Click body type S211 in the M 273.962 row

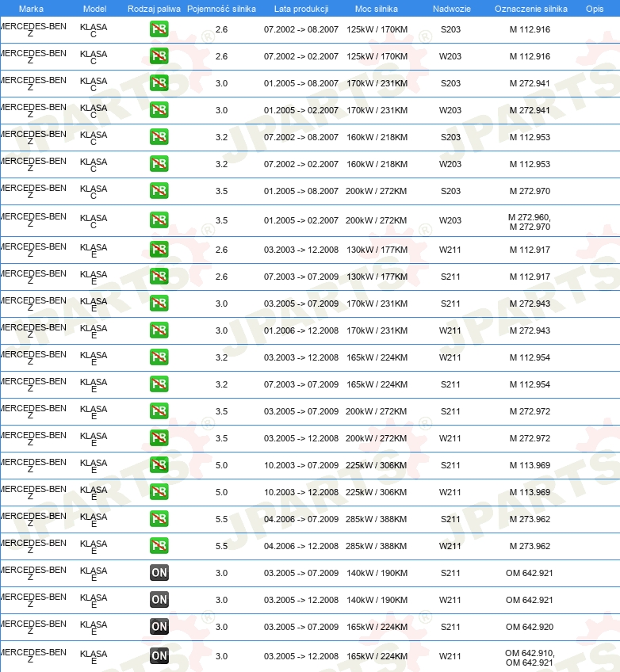pyautogui.click(x=450, y=519)
